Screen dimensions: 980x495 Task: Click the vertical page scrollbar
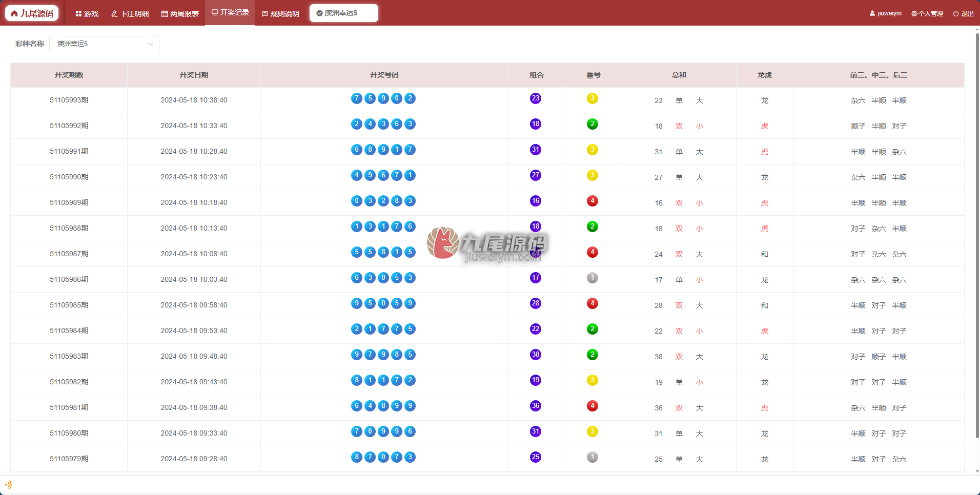click(977, 236)
